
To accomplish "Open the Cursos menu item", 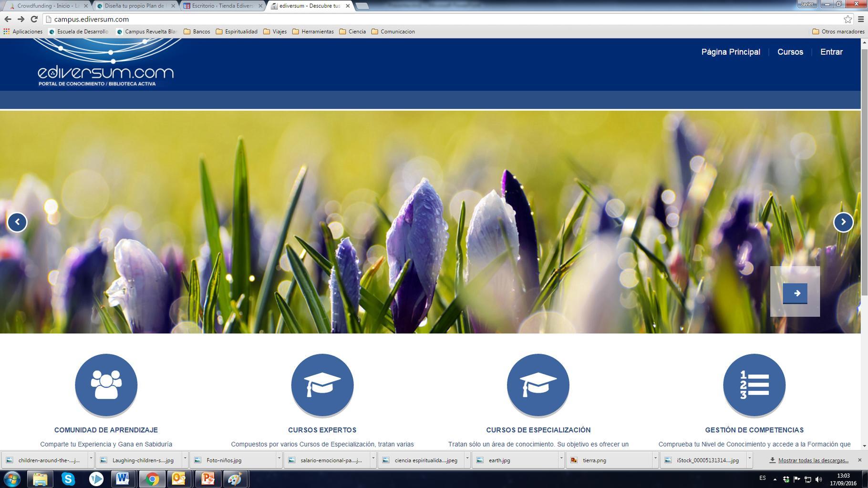I will [790, 52].
